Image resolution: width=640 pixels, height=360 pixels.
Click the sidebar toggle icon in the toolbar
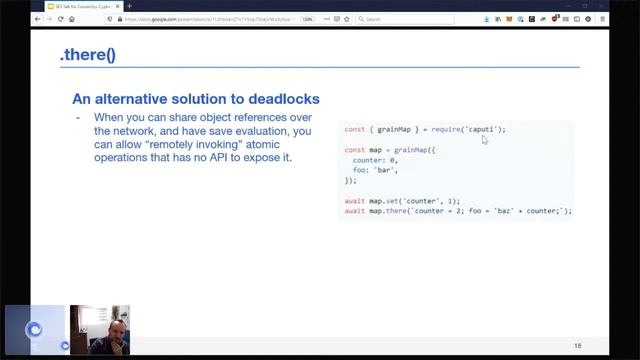(577, 19)
